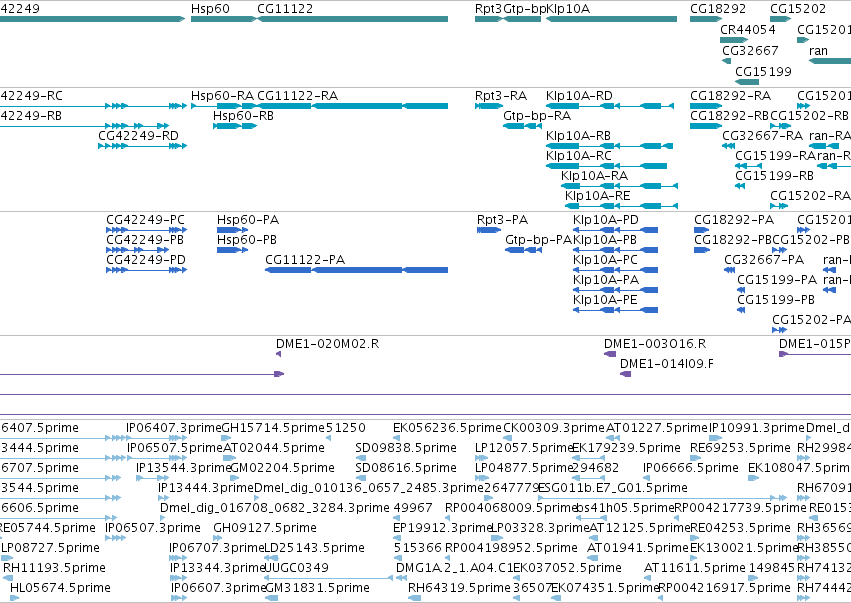
Task: Click transcript Klp10A-RB
Action: pyautogui.click(x=609, y=146)
